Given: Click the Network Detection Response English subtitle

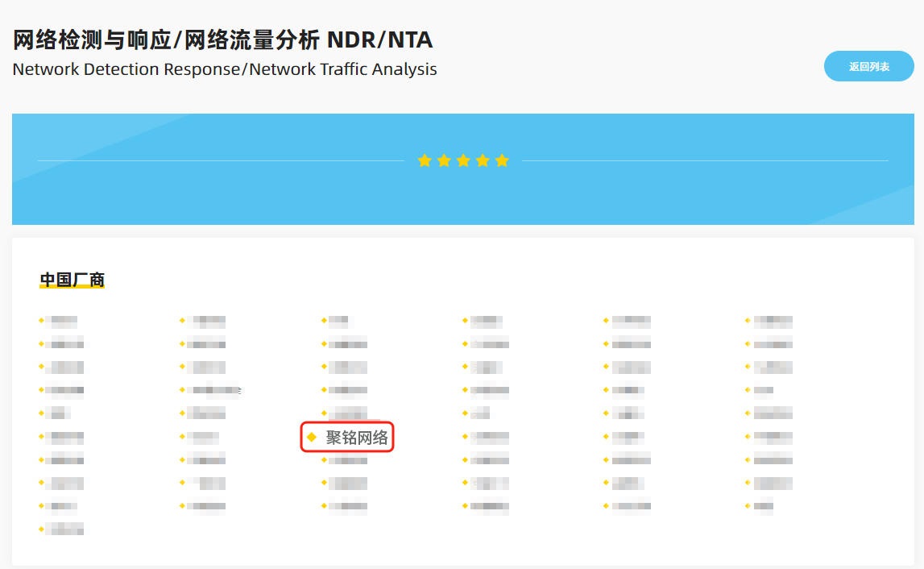Looking at the screenshot, I should (x=225, y=69).
